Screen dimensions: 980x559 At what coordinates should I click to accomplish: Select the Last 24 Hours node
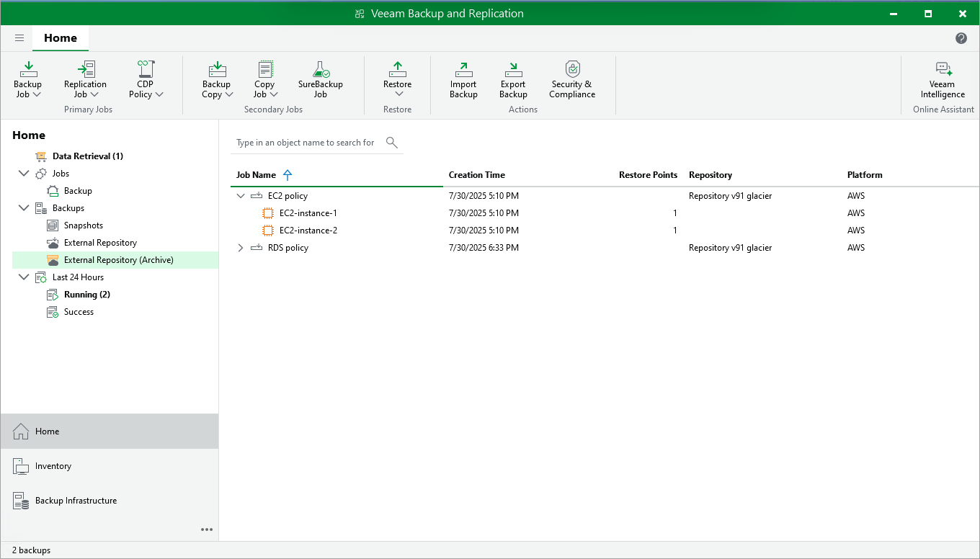point(78,277)
